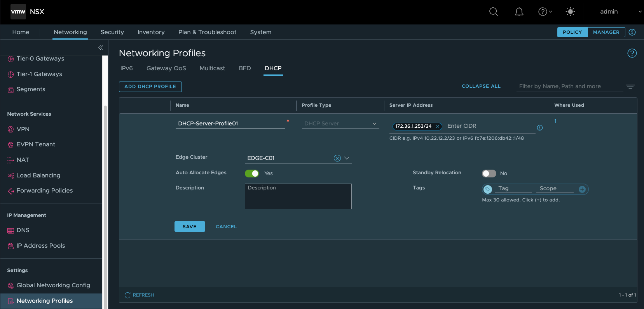The height and width of the screenshot is (309, 644).
Task: Click the Tag input field
Action: coord(514,189)
